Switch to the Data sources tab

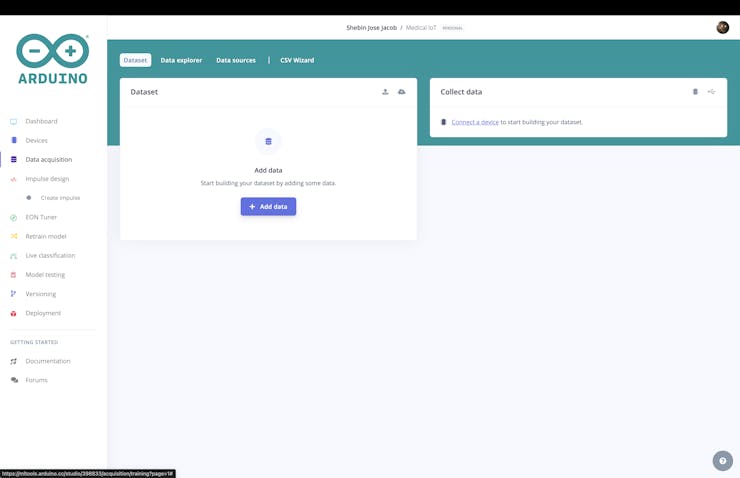coord(236,60)
